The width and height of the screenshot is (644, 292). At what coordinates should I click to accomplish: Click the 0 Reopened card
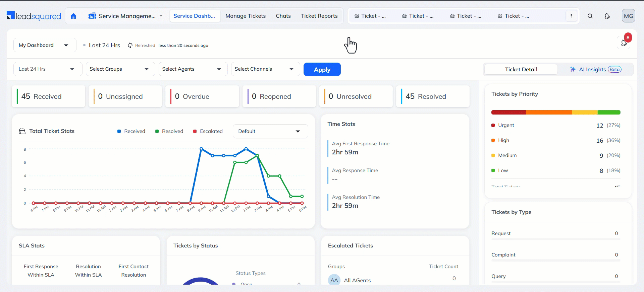tap(279, 96)
